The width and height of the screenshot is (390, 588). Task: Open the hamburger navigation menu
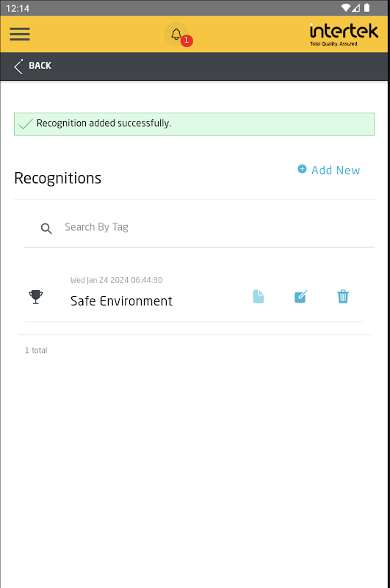tap(20, 34)
